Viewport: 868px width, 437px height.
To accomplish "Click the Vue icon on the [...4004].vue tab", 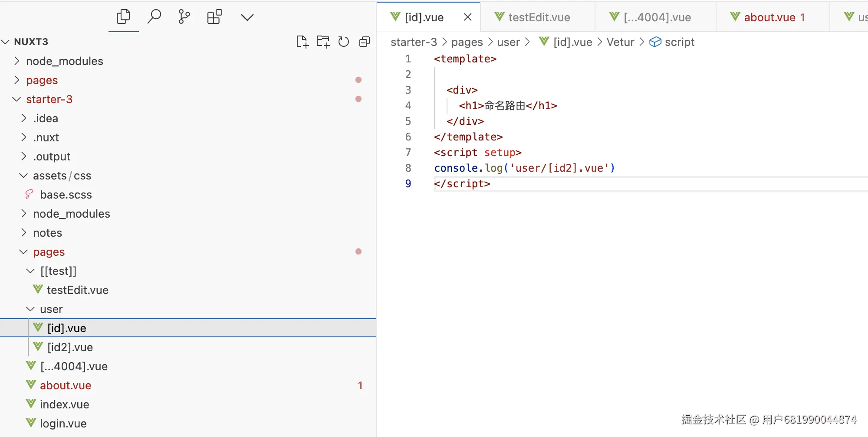I will (615, 16).
